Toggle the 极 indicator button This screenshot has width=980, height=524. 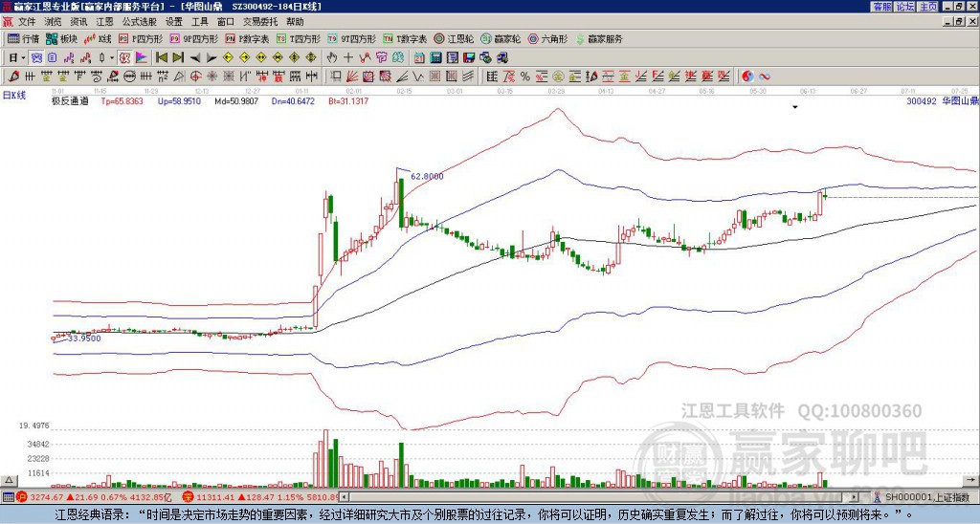(x=124, y=58)
